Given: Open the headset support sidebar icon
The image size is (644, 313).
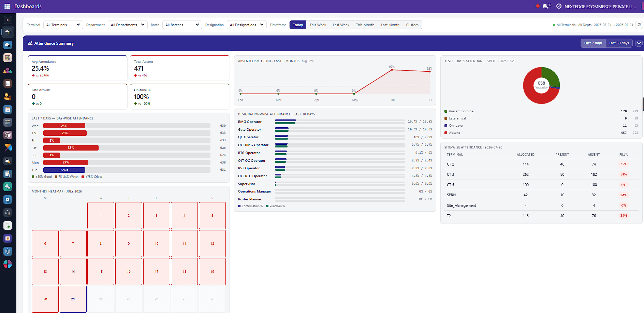Looking at the screenshot, I should 8,212.
